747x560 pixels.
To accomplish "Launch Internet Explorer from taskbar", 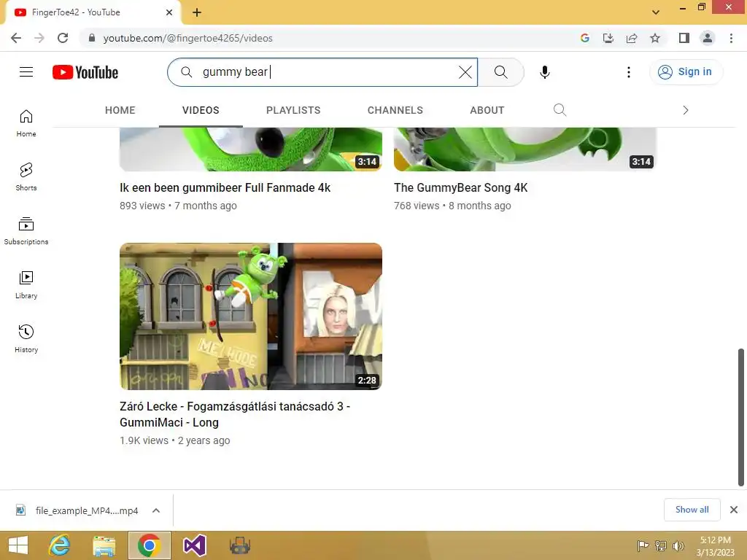I will [60, 545].
